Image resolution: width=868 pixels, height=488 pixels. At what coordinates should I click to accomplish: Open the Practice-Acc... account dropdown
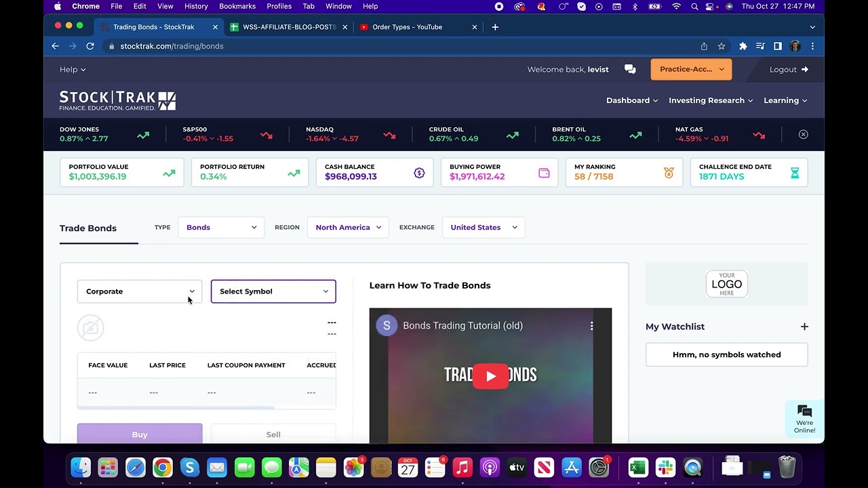pyautogui.click(x=691, y=69)
